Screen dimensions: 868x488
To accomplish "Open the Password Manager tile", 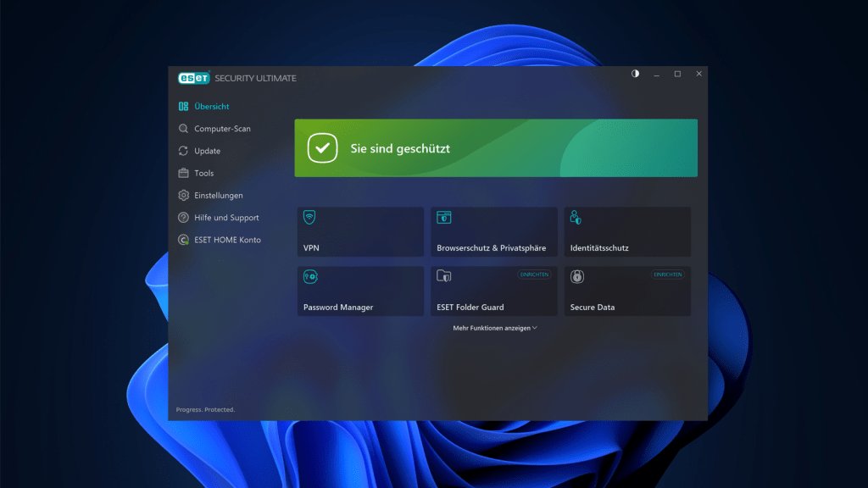I will 360,291.
